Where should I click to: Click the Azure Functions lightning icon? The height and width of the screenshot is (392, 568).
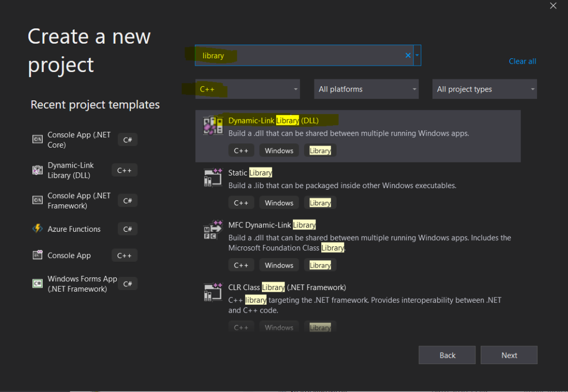(37, 229)
